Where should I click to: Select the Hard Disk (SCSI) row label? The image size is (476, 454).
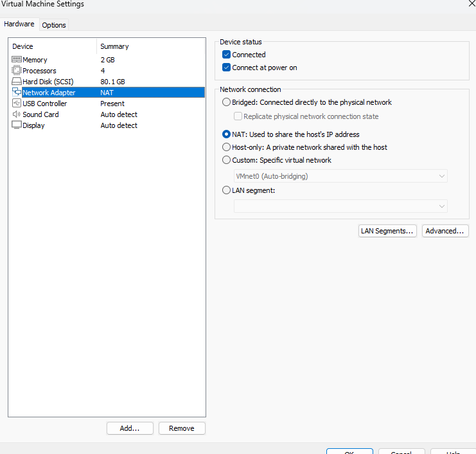pyautogui.click(x=48, y=82)
